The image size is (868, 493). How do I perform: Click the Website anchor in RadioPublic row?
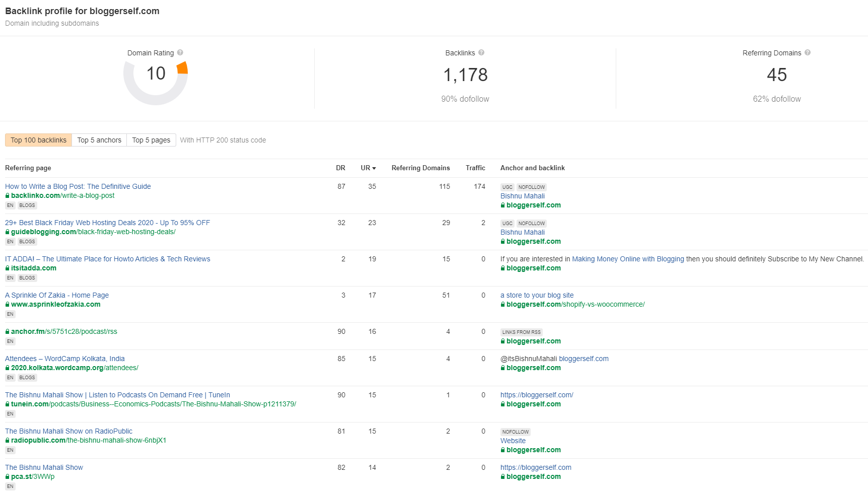tap(513, 441)
